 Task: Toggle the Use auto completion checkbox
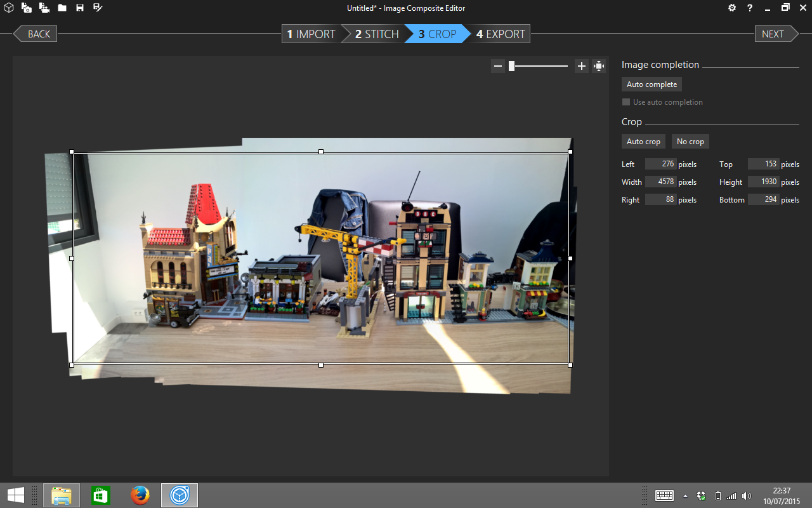[x=626, y=102]
